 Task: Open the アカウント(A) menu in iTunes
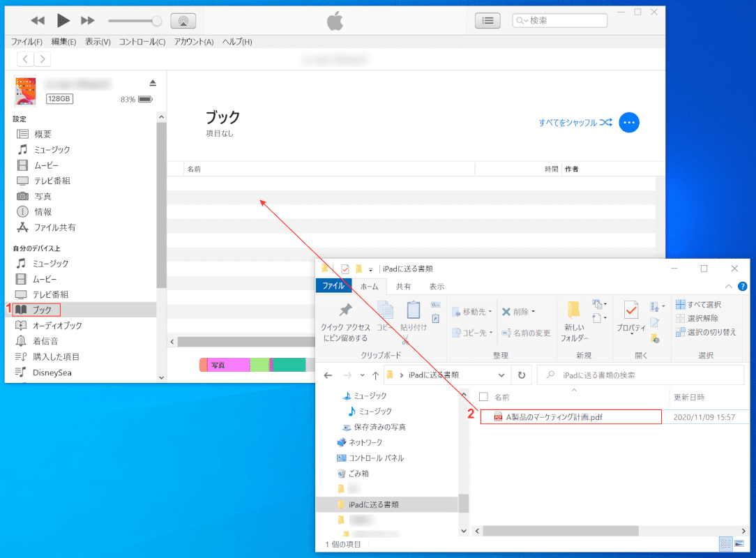[194, 42]
